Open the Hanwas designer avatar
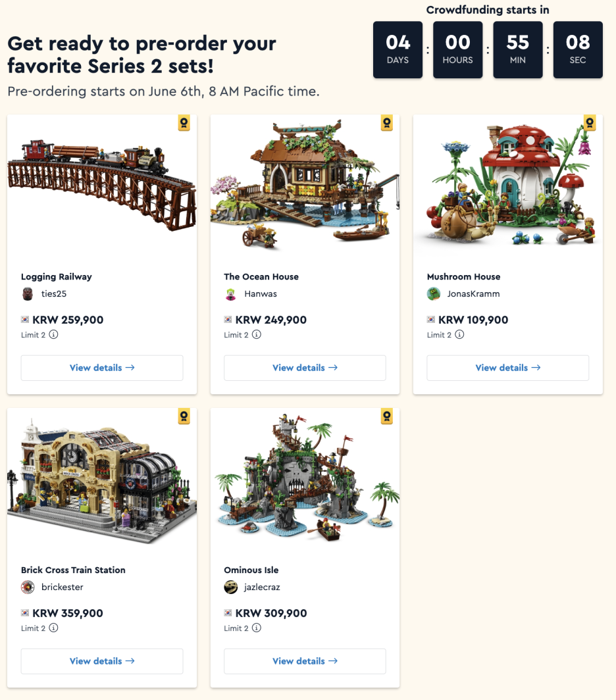 (230, 293)
